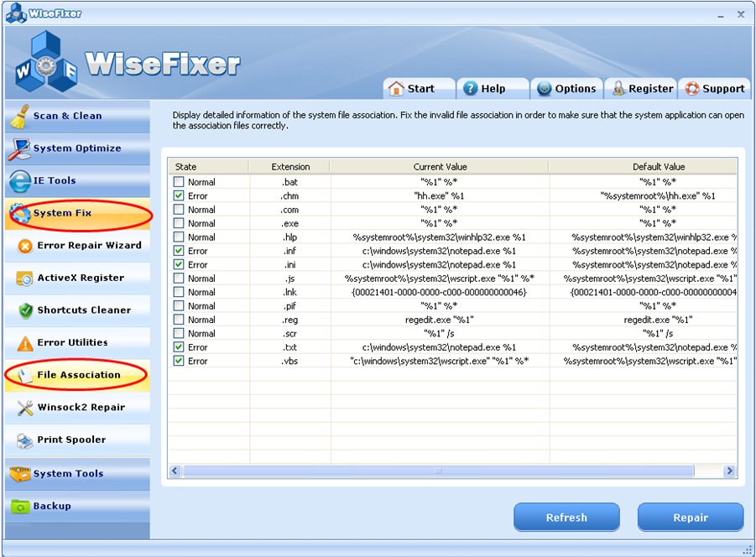Click the Register padlock icon

[618, 89]
